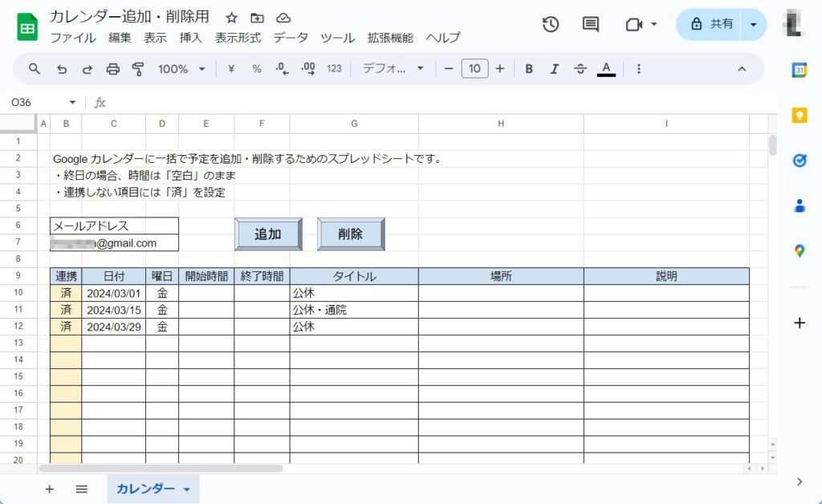Open the comments panel icon
The height and width of the screenshot is (504, 822).
pyautogui.click(x=591, y=24)
